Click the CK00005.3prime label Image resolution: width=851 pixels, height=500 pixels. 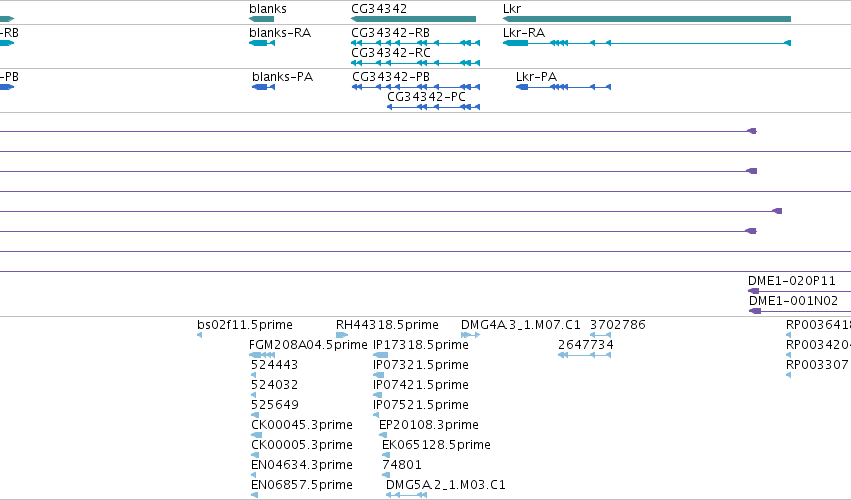(x=302, y=445)
